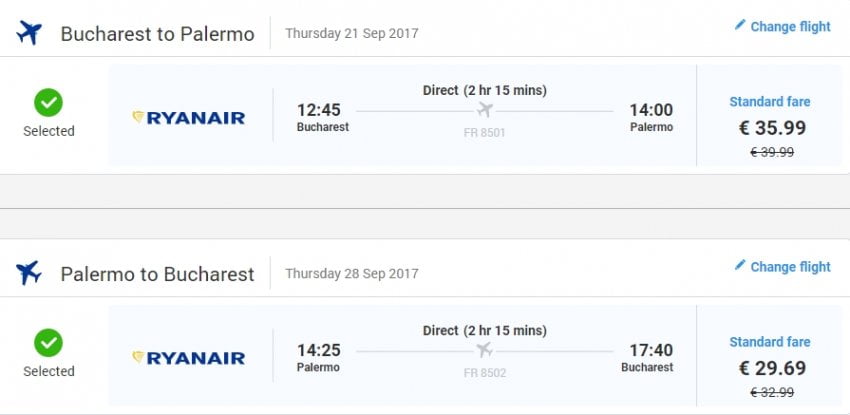Click the Thursday 21 Sep 2017 date
This screenshot has width=850, height=415.
351,33
